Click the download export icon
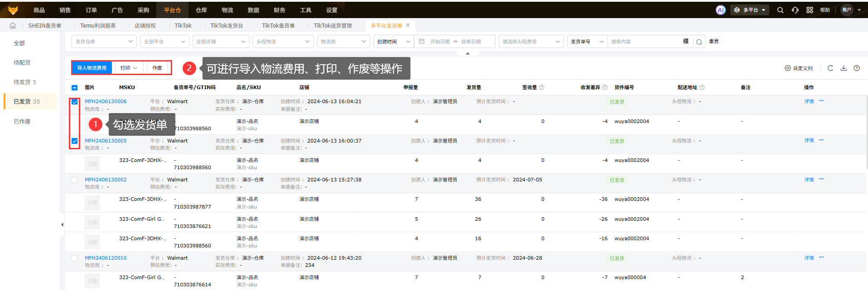 (844, 68)
